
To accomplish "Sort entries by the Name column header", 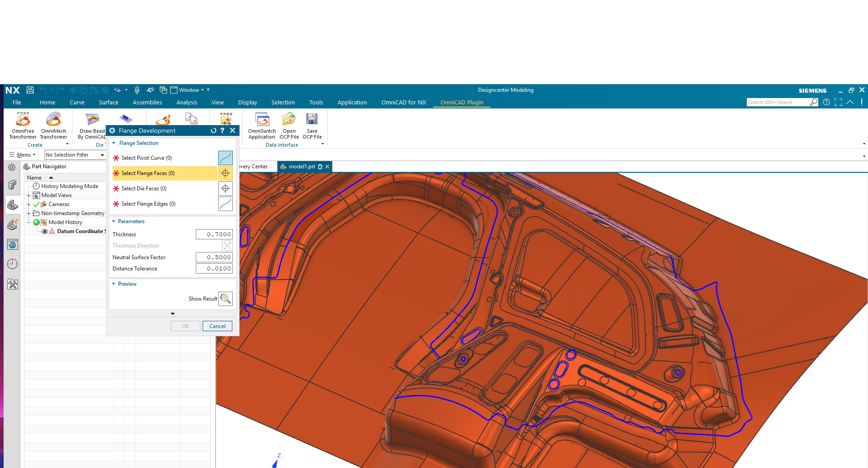I will (34, 177).
